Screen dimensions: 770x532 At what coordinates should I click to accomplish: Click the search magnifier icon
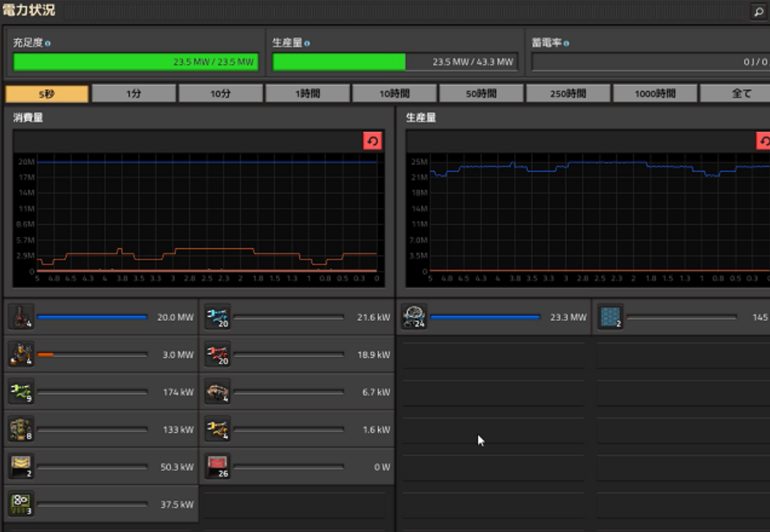click(759, 10)
